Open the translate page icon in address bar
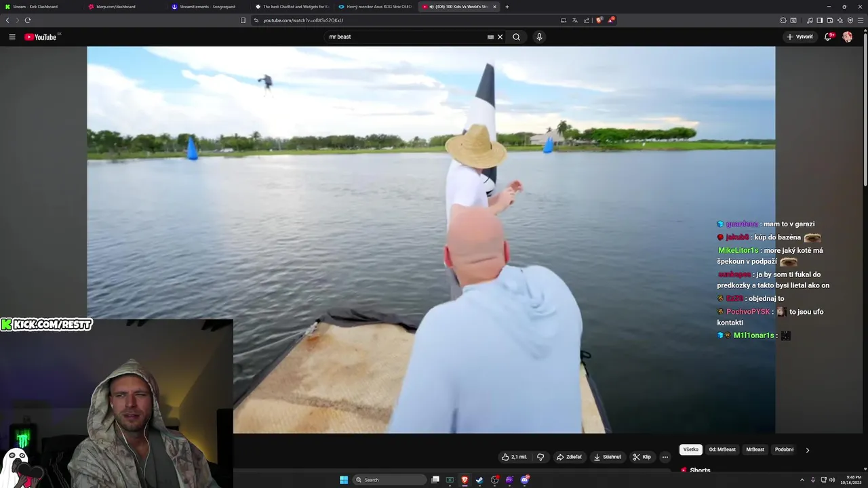The image size is (868, 488). 575,20
